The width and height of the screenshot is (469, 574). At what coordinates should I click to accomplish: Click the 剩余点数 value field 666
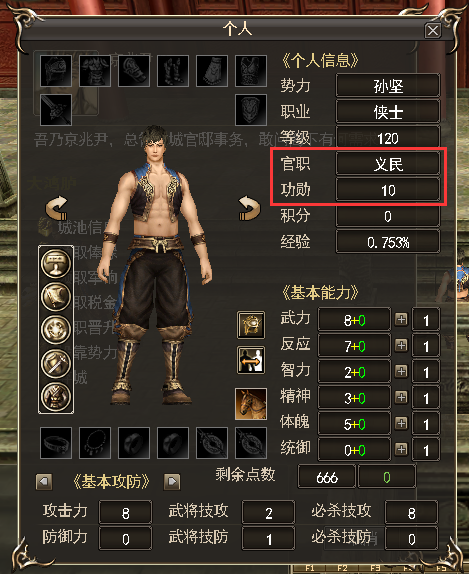[327, 477]
